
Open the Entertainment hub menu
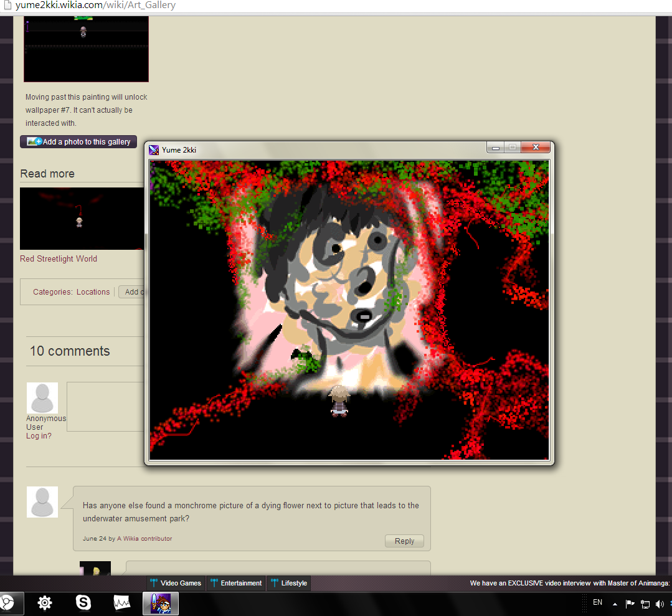click(236, 583)
